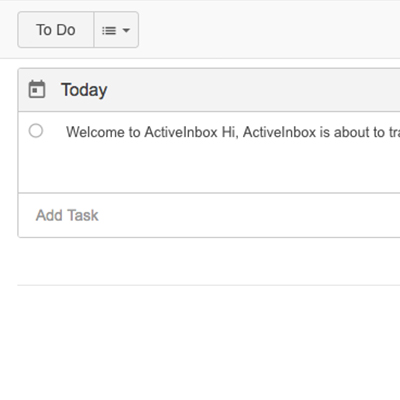Click the calendar icon next to Today

(x=37, y=89)
